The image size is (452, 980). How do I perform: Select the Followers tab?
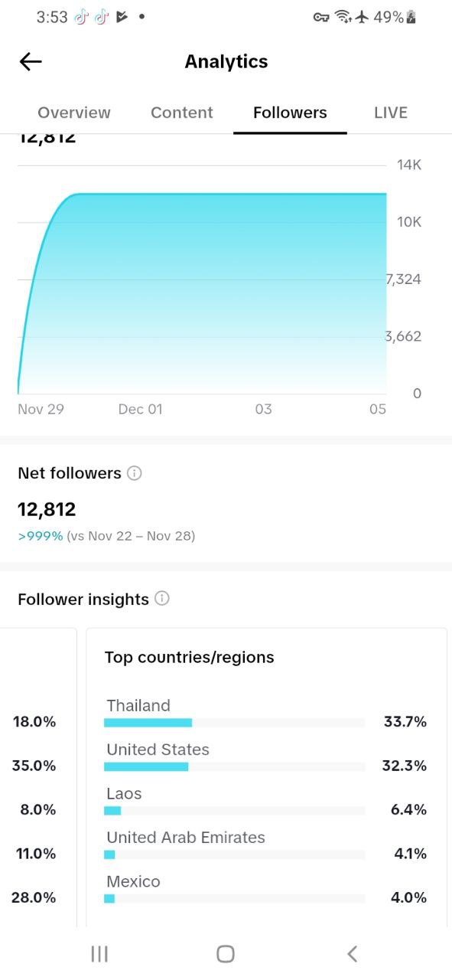pyautogui.click(x=290, y=113)
